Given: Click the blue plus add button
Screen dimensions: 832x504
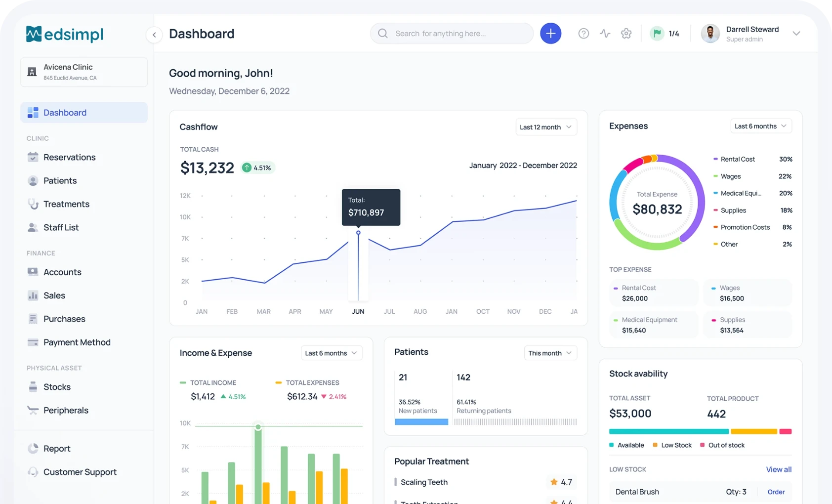Looking at the screenshot, I should pos(550,34).
